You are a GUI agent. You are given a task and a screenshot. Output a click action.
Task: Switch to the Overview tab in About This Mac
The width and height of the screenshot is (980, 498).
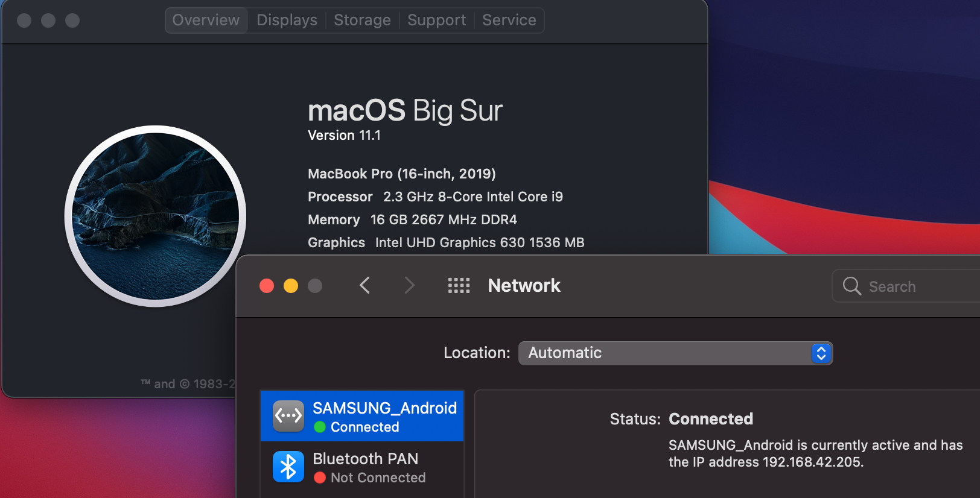pos(206,20)
